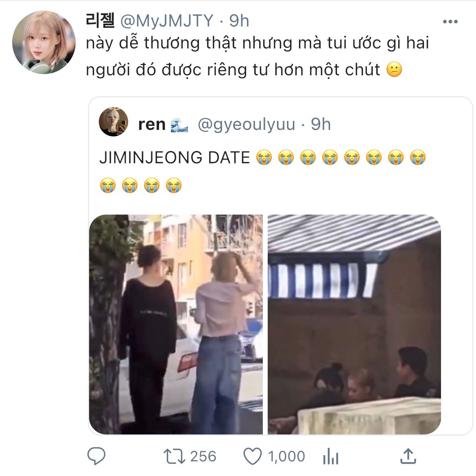Open ren's small profile avatar
Image resolution: width=476 pixels, height=476 pixels.
tap(114, 122)
